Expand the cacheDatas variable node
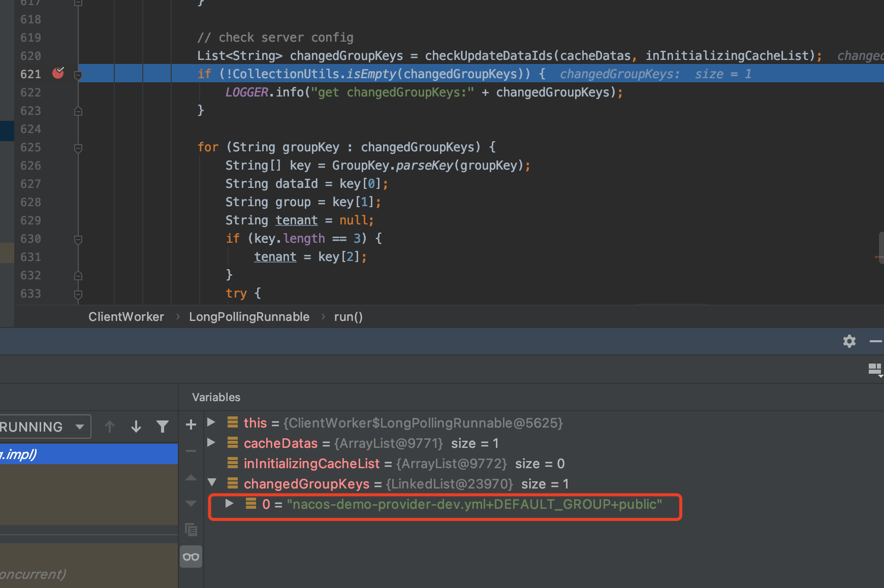This screenshot has width=884, height=588. pyautogui.click(x=211, y=443)
